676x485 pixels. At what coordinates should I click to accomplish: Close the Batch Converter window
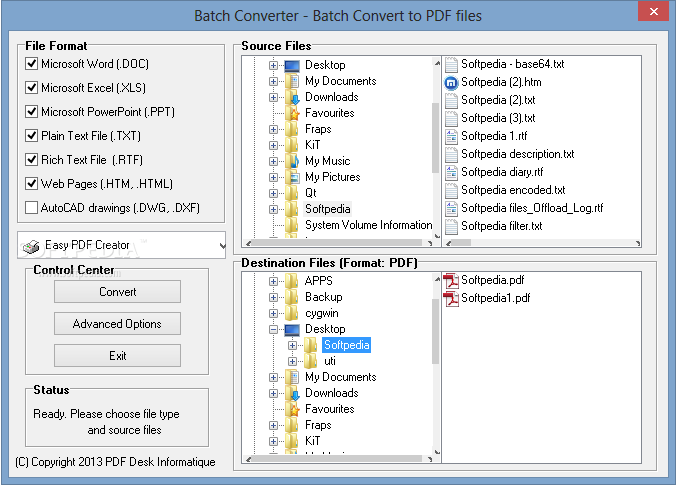pos(653,12)
